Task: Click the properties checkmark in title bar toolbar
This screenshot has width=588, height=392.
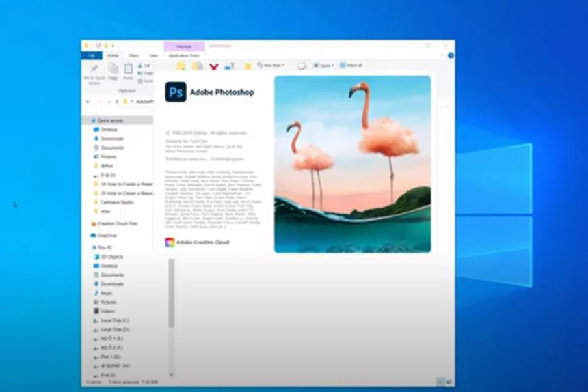Action: click(x=98, y=46)
